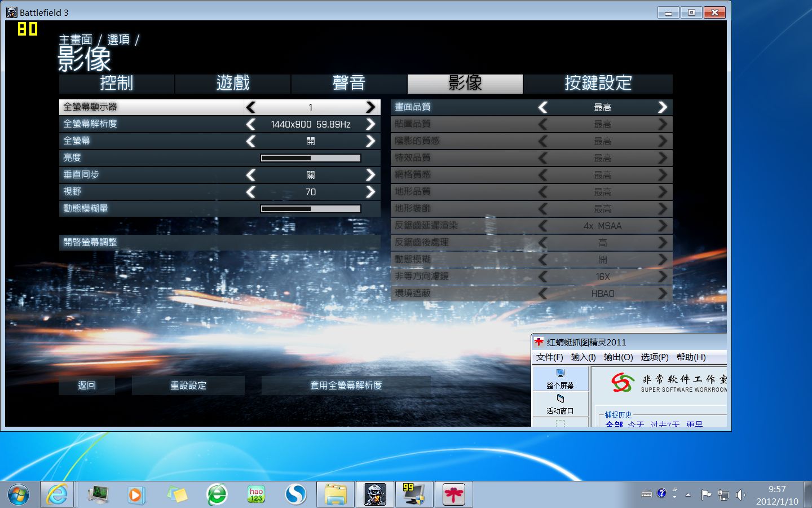This screenshot has width=812, height=508.
Task: Increase 視野 field of view value
Action: point(370,192)
